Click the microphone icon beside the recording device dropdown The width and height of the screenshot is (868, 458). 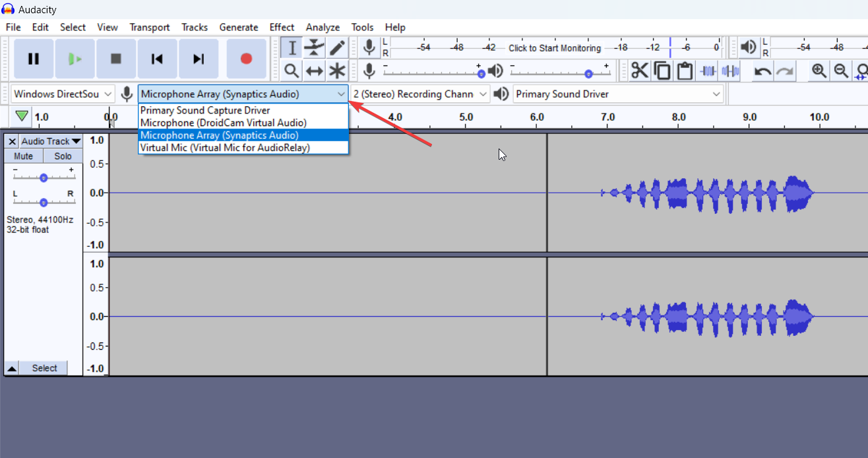(x=127, y=94)
